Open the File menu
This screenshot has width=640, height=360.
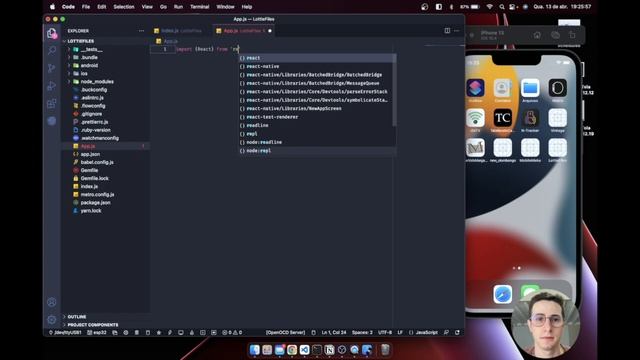point(86,7)
